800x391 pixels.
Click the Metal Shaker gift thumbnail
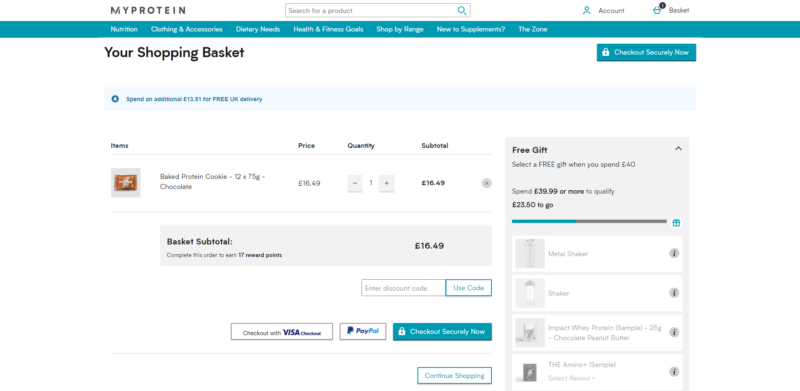(530, 254)
